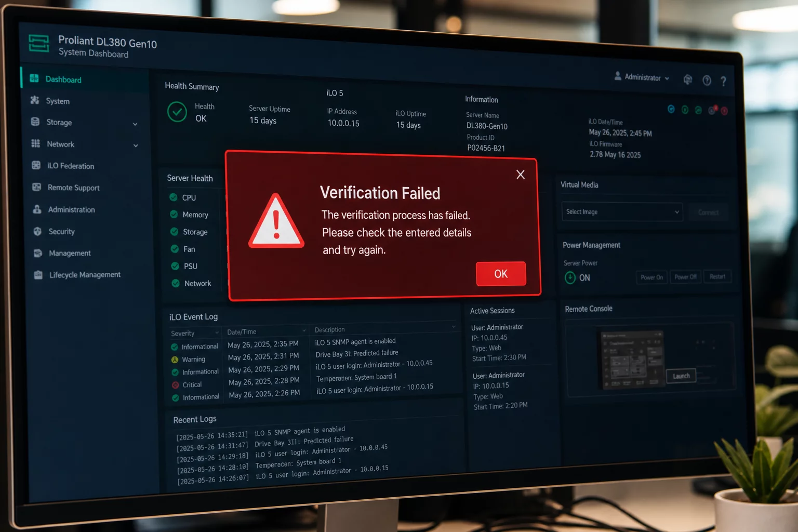Expand the Storage menu chevron
The width and height of the screenshot is (798, 532).
click(135, 124)
